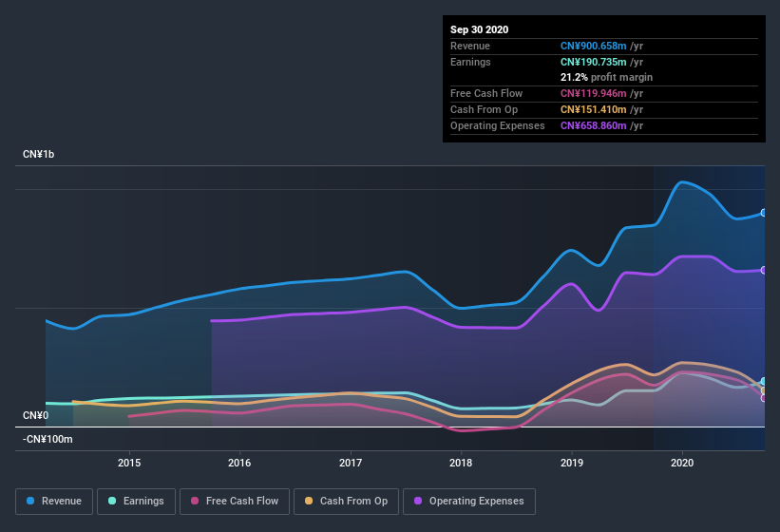This screenshot has height=532, width=780.
Task: Click the CN¥1b y-axis label
Action: [x=38, y=154]
